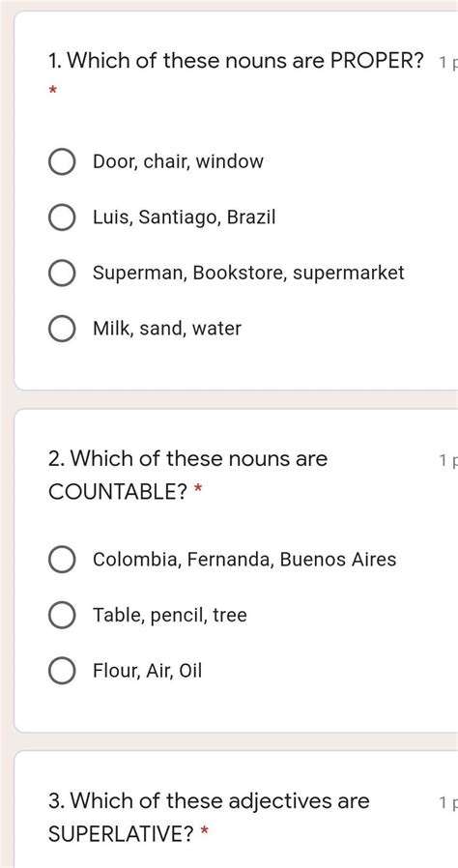The image size is (458, 868).
Task: Click the 'Luis, Santiago, Brazil' option text
Action: pyautogui.click(x=184, y=217)
